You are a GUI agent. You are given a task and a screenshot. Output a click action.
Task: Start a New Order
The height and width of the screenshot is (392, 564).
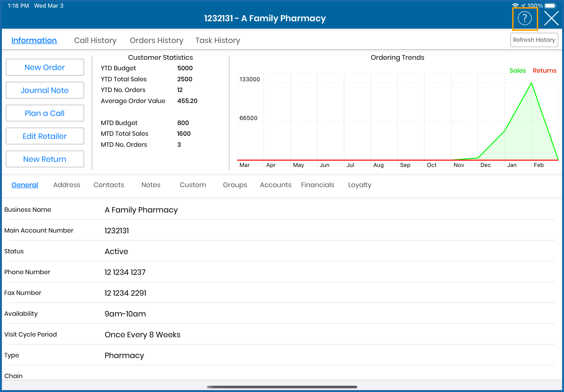tap(45, 67)
